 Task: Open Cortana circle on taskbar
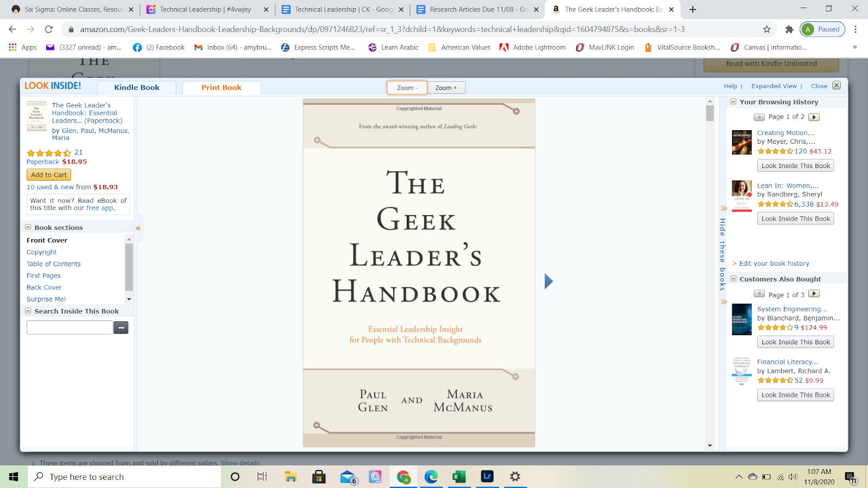point(235,477)
